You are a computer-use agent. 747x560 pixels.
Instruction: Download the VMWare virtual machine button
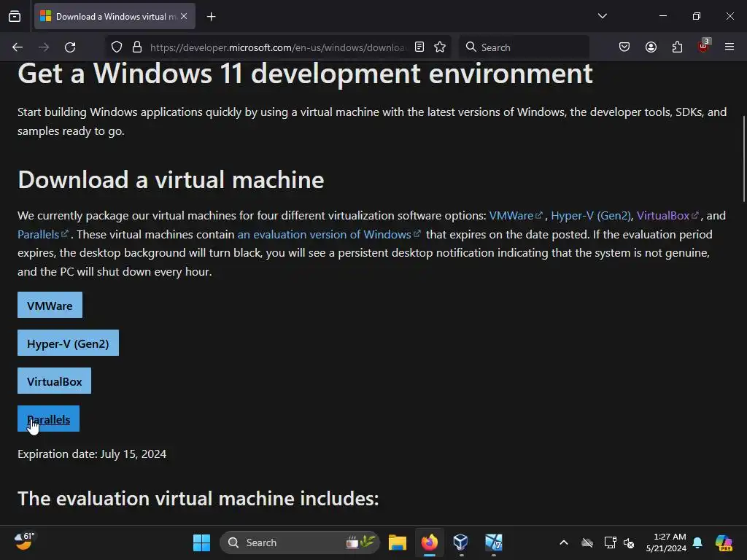pos(50,306)
